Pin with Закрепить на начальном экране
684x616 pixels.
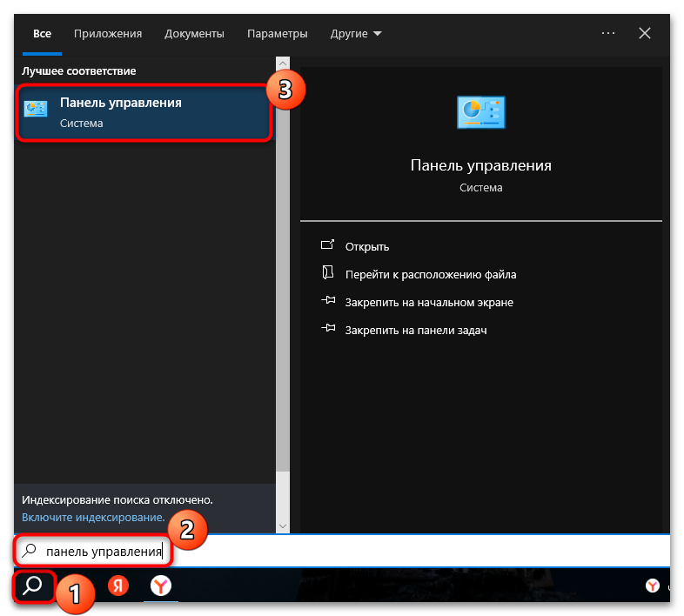(428, 302)
